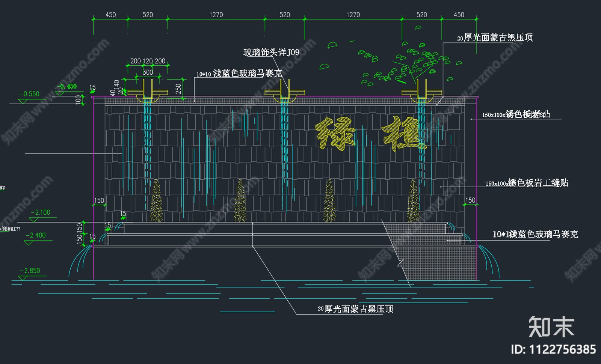Click the '20厚光面蒙古黑压顶' note at the top right
Screen dimensions: 601x364
coord(495,38)
